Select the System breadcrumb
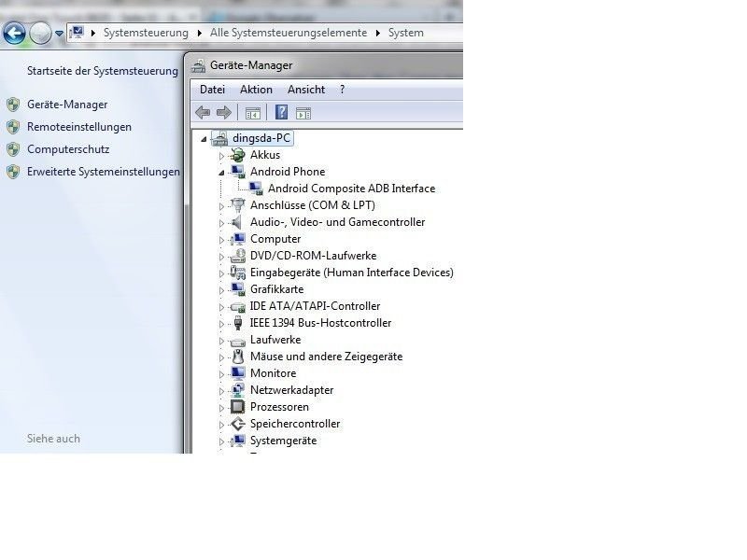The width and height of the screenshot is (747, 560). click(406, 33)
